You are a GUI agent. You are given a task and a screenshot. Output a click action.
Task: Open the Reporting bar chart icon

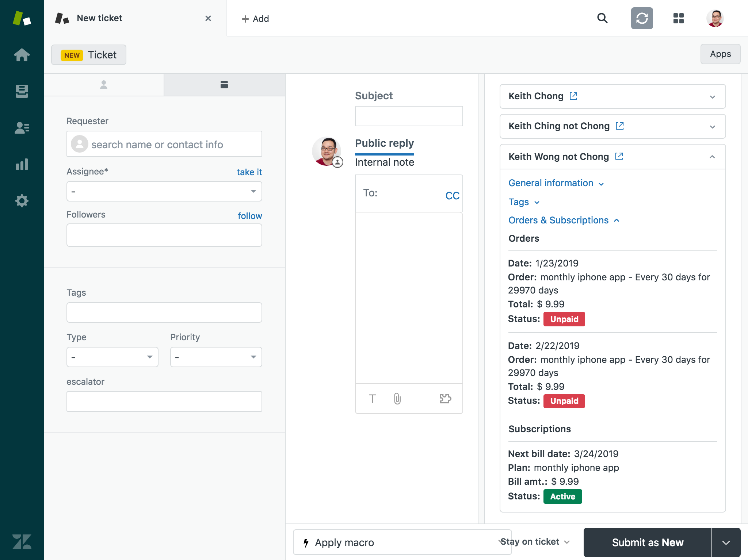(x=22, y=164)
